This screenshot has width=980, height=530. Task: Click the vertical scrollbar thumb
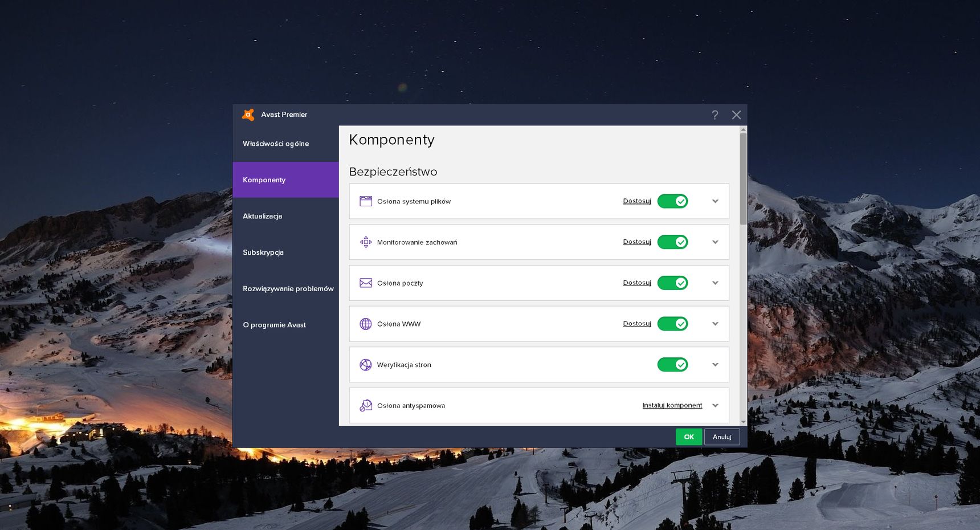coord(743,178)
